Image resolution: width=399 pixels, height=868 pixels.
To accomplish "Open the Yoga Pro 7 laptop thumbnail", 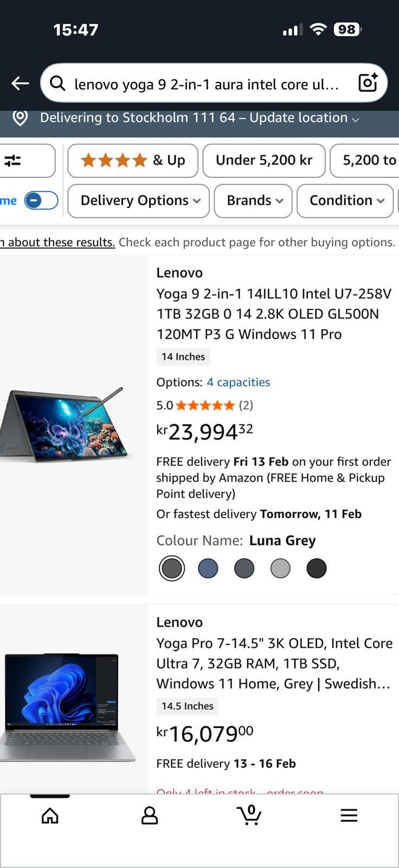I will click(x=68, y=705).
